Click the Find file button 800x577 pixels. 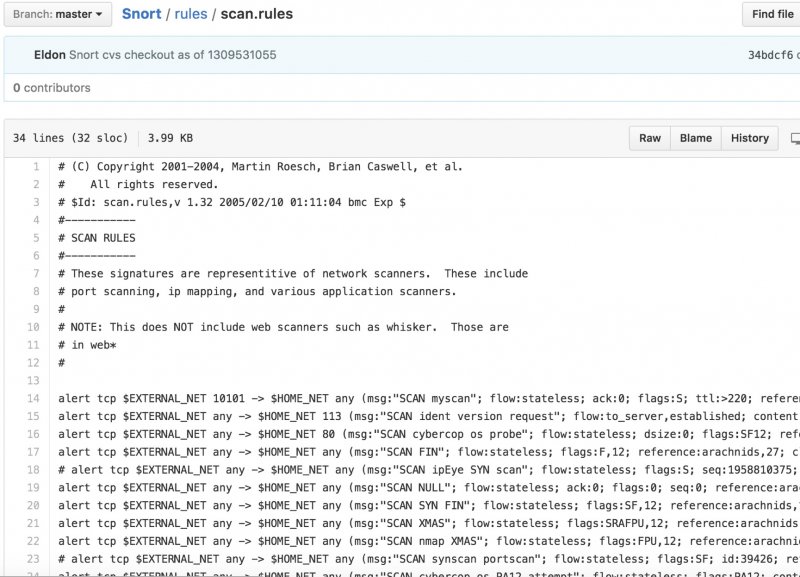click(772, 14)
